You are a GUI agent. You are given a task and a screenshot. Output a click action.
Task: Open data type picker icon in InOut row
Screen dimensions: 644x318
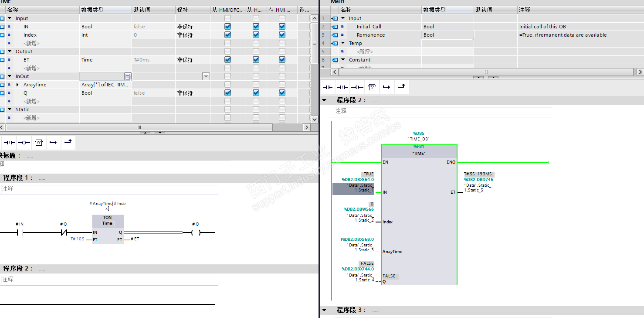tap(127, 76)
